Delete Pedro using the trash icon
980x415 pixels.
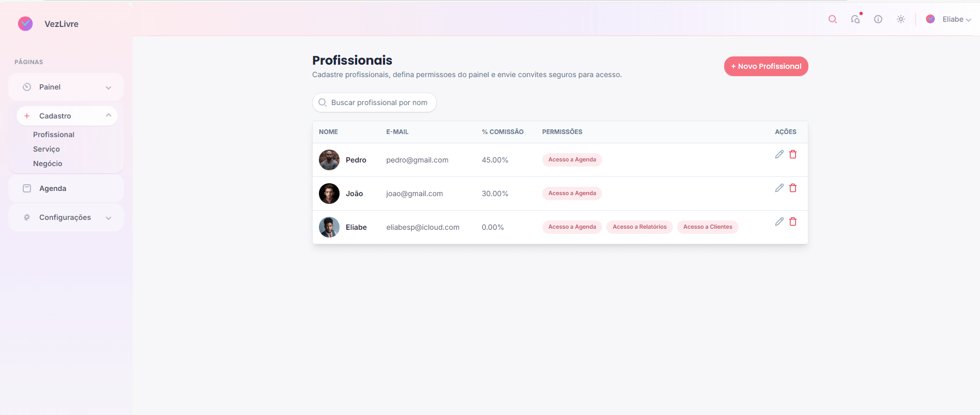(793, 154)
